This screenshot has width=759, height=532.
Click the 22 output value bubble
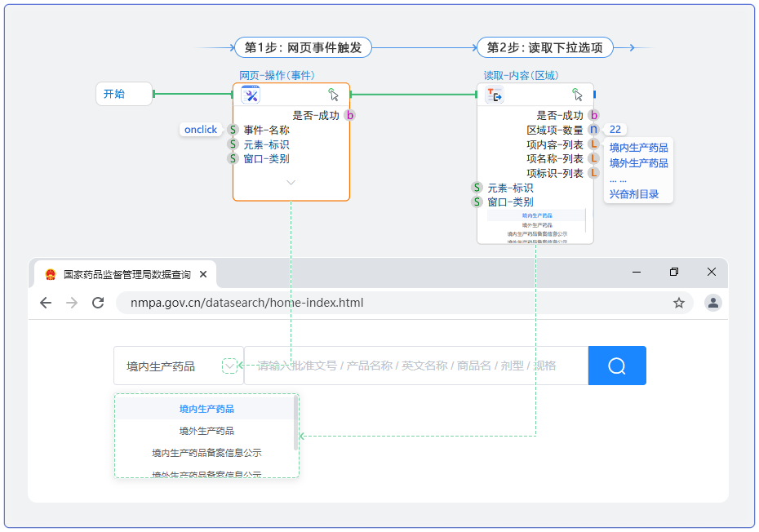point(615,129)
